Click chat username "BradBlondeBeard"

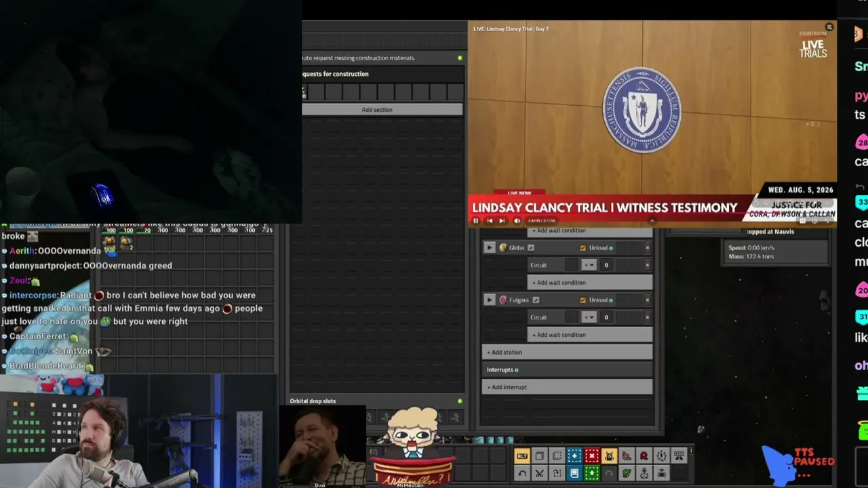pos(45,366)
